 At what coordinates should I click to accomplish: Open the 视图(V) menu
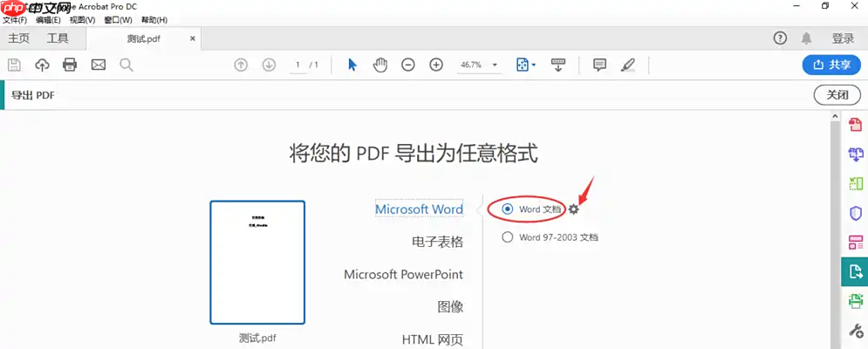(x=83, y=20)
